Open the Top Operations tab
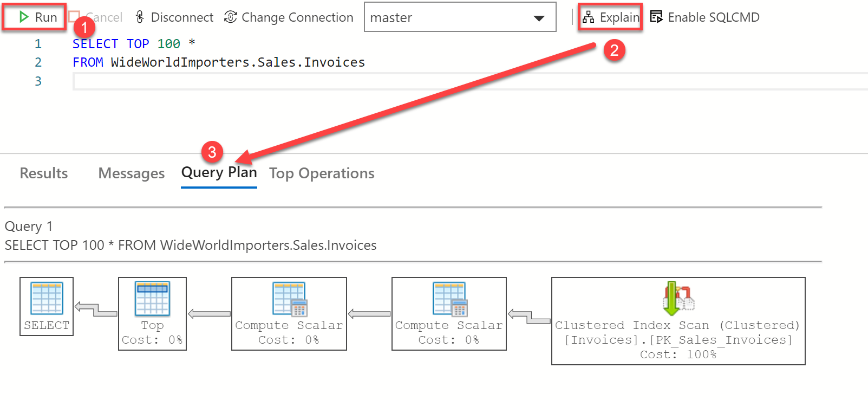 tap(322, 173)
